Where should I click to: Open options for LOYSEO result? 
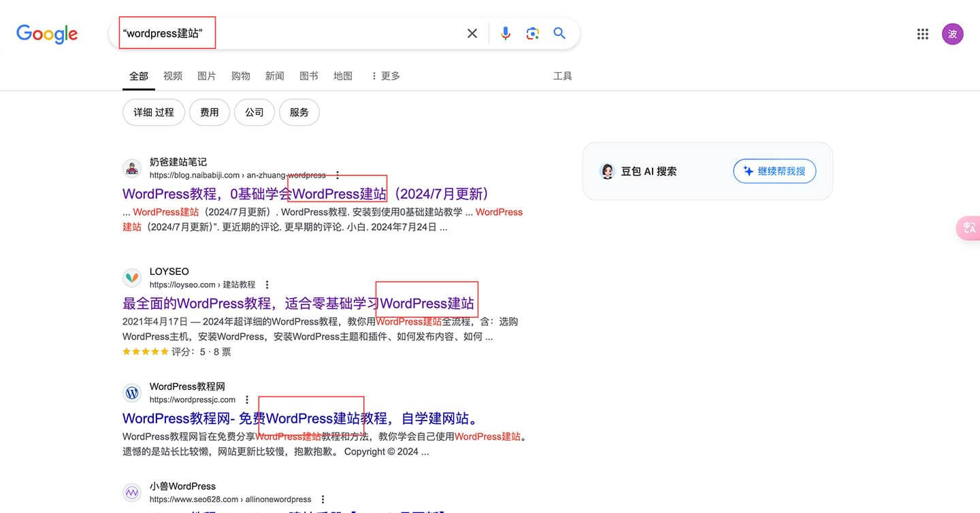click(x=267, y=285)
